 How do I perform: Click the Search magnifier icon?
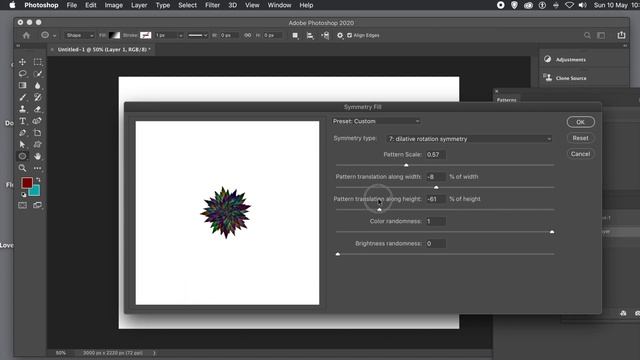click(587, 36)
